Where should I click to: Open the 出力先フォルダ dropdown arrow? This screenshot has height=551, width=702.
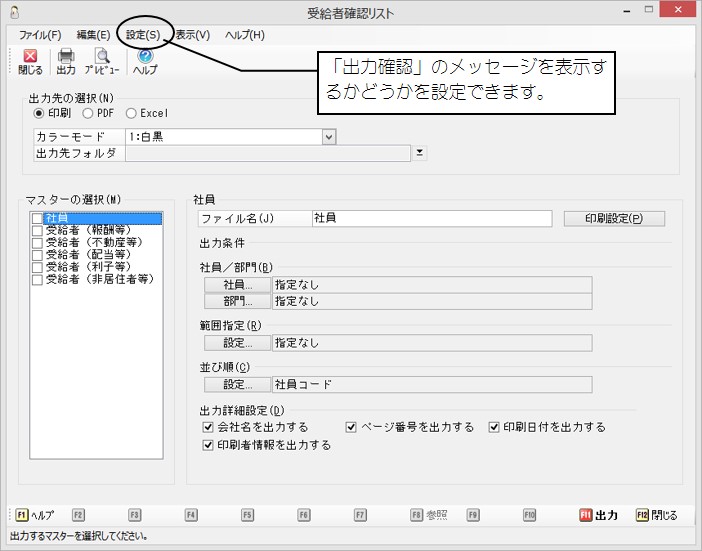[x=421, y=153]
